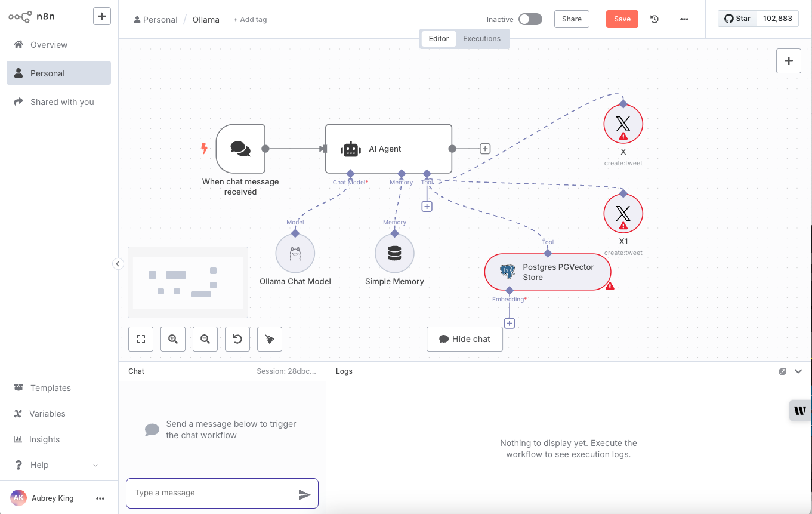The image size is (812, 514).
Task: Click the Hide chat button
Action: click(x=465, y=339)
